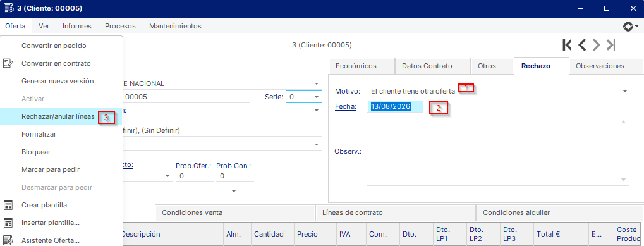Expand the Serie dropdown
The height and width of the screenshot is (246, 644).
(317, 97)
